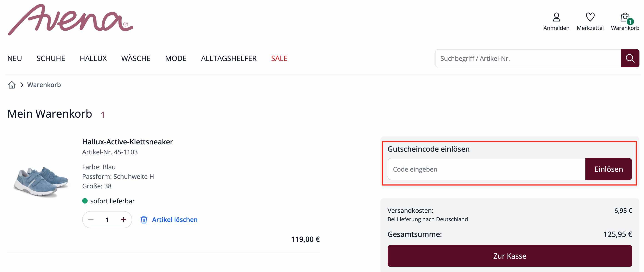
Task: Open the Merkzettel heart icon
Action: click(x=590, y=17)
